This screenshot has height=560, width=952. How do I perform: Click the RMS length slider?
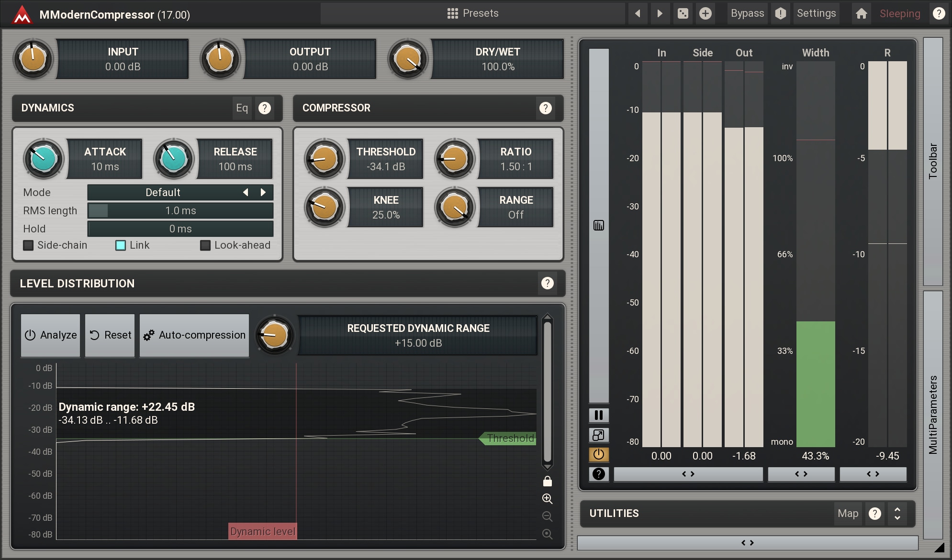click(x=180, y=210)
